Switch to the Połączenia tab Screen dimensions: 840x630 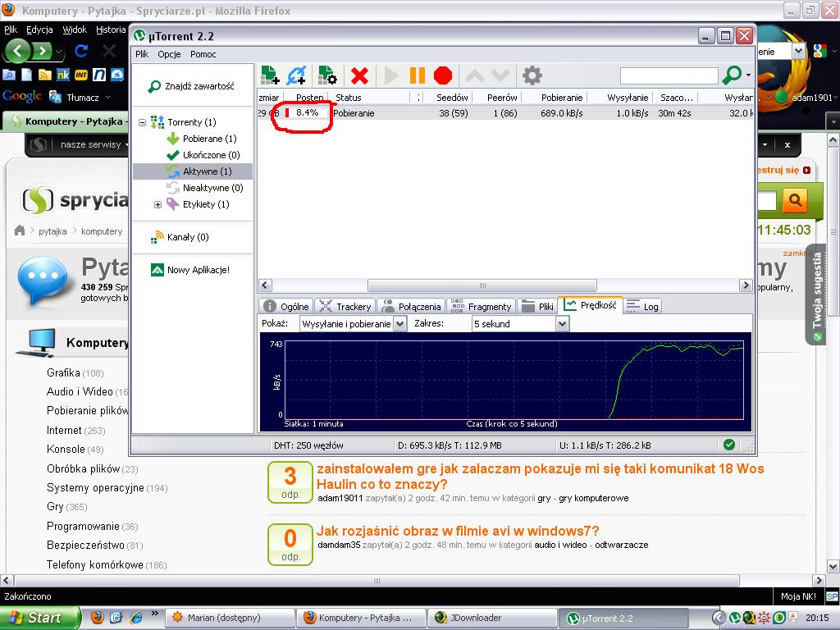[x=412, y=307]
